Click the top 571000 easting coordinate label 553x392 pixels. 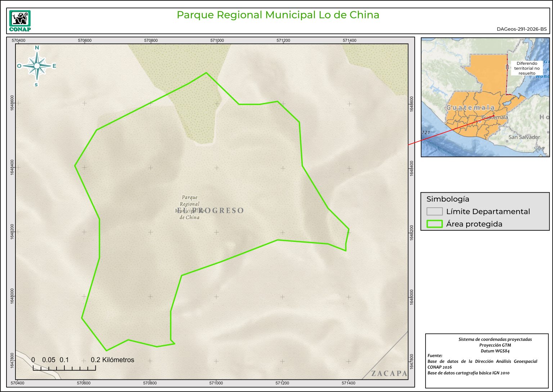(x=217, y=40)
